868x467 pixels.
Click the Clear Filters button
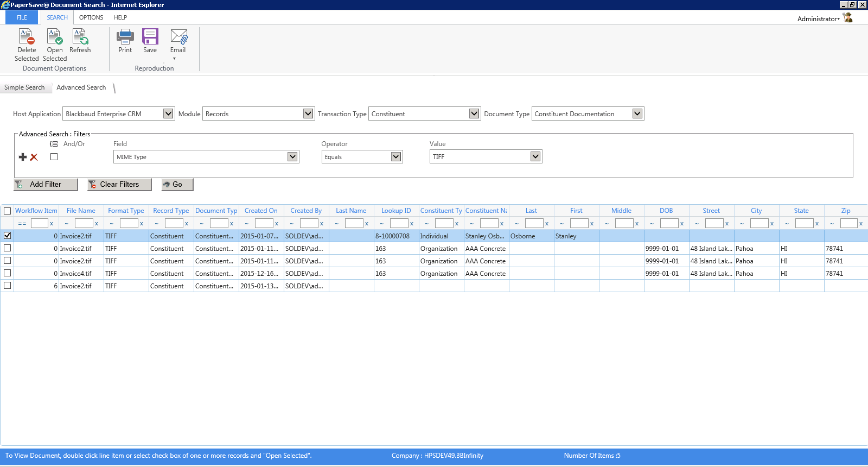point(119,185)
